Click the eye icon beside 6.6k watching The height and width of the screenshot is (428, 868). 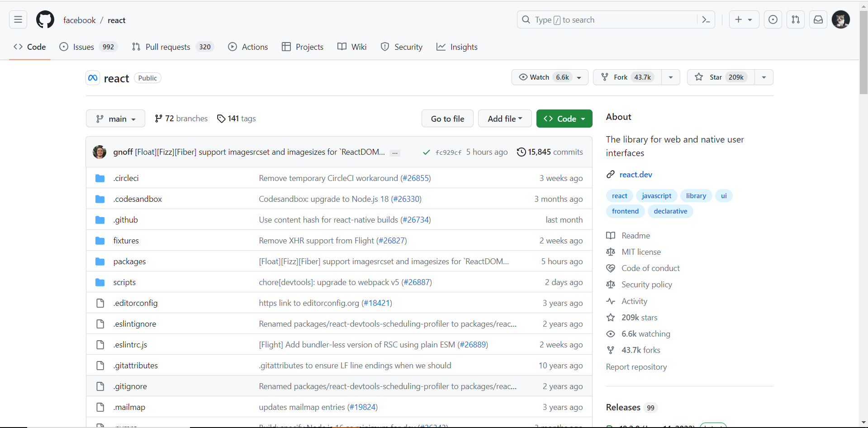[611, 334]
